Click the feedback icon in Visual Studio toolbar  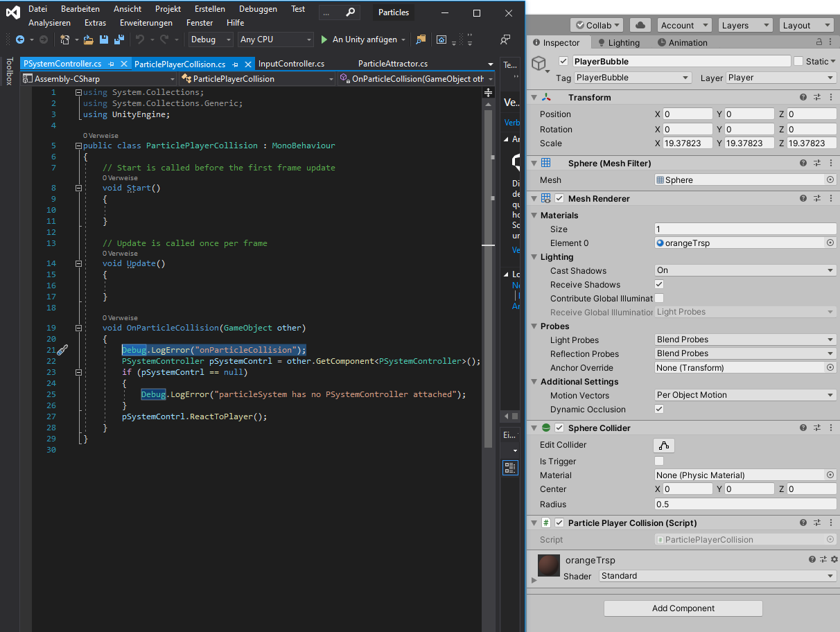click(505, 39)
